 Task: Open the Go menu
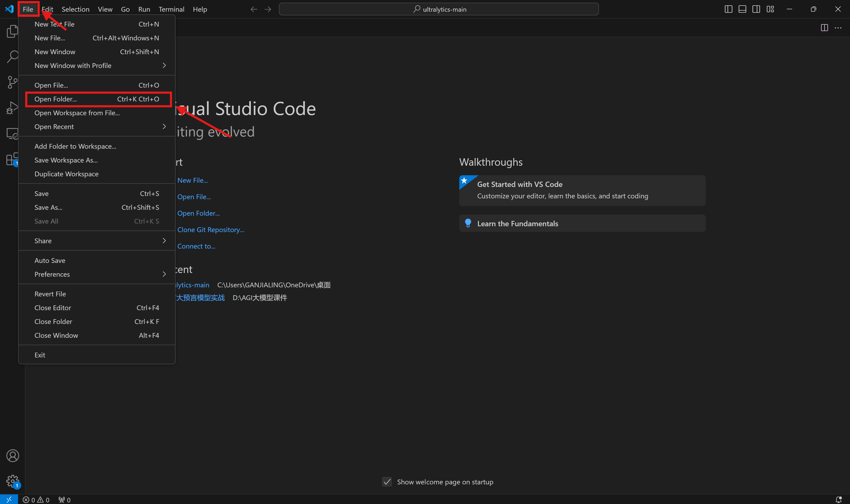tap(125, 9)
